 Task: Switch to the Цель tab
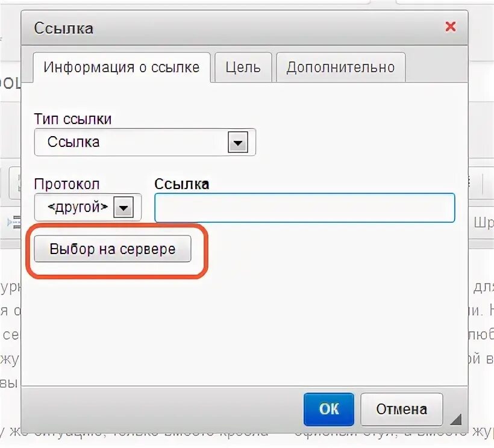243,67
